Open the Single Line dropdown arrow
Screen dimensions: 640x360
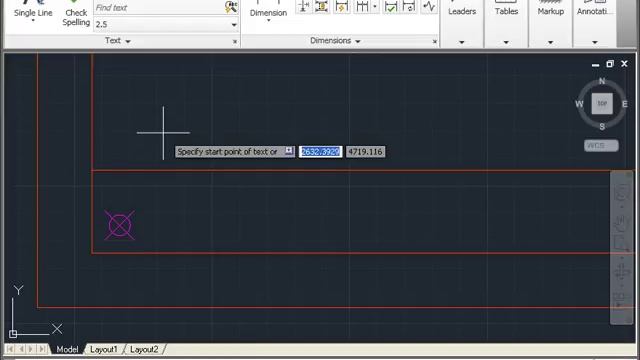[x=33, y=20]
